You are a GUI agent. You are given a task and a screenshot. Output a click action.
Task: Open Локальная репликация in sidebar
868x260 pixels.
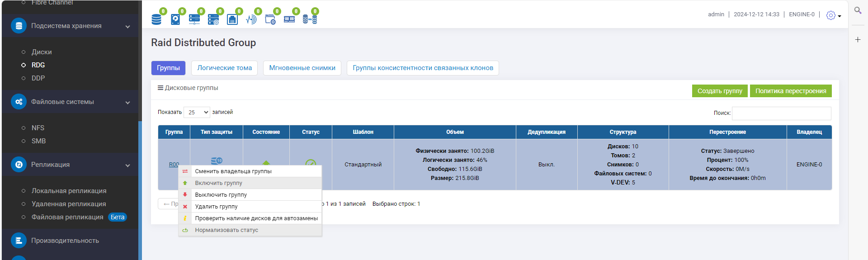69,191
